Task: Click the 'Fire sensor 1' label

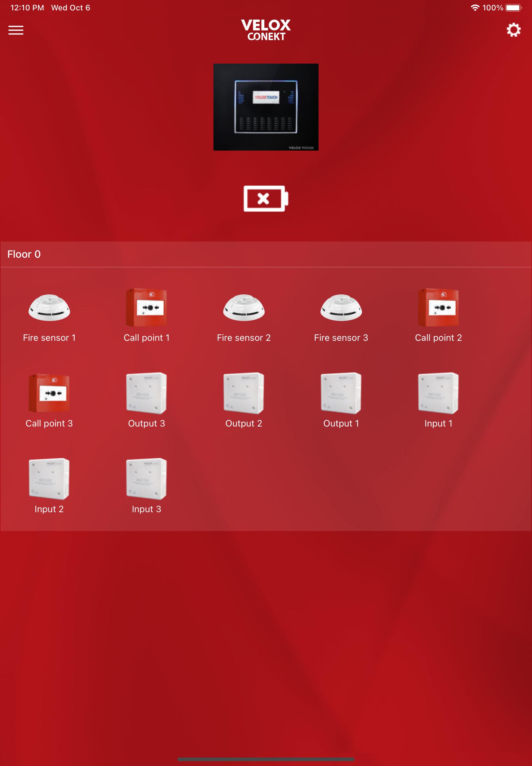Action: pos(49,338)
